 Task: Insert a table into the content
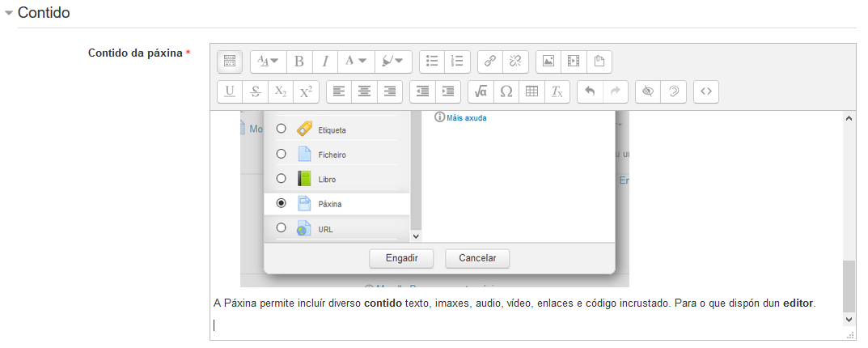click(x=531, y=91)
